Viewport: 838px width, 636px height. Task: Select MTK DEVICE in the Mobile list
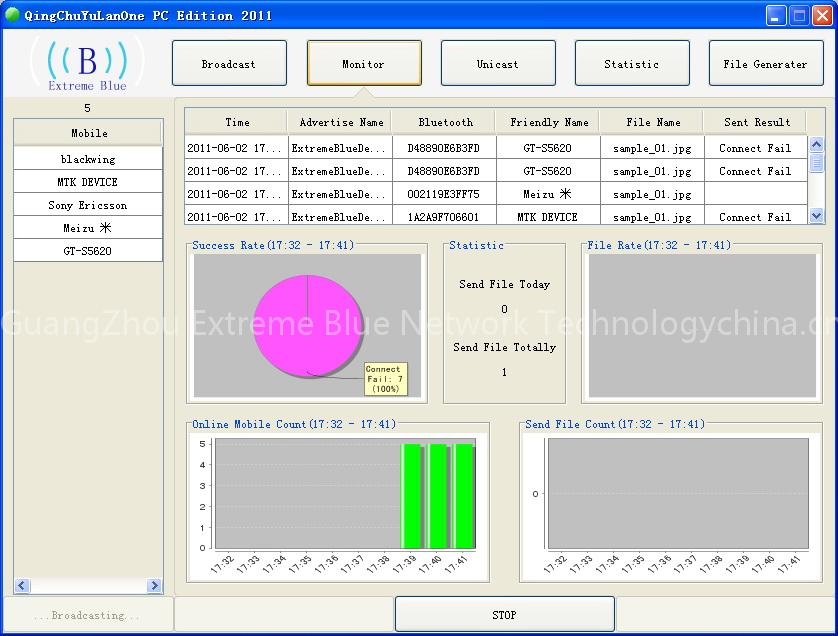tap(89, 182)
